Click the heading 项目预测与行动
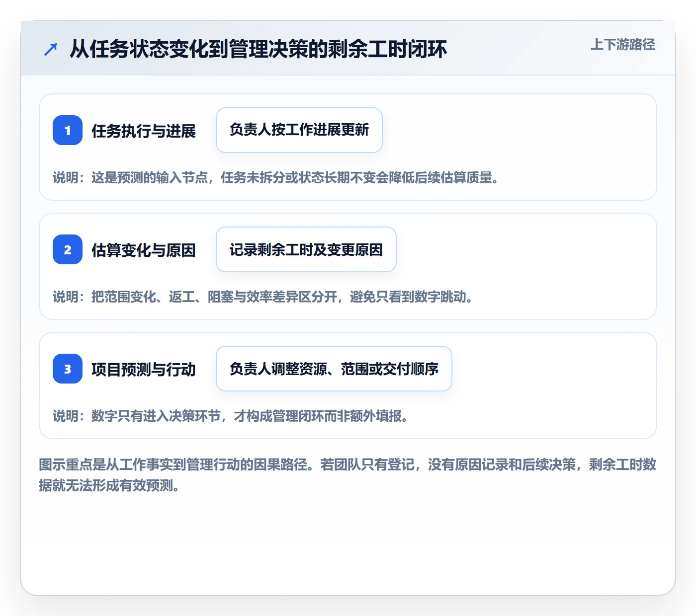 144,370
